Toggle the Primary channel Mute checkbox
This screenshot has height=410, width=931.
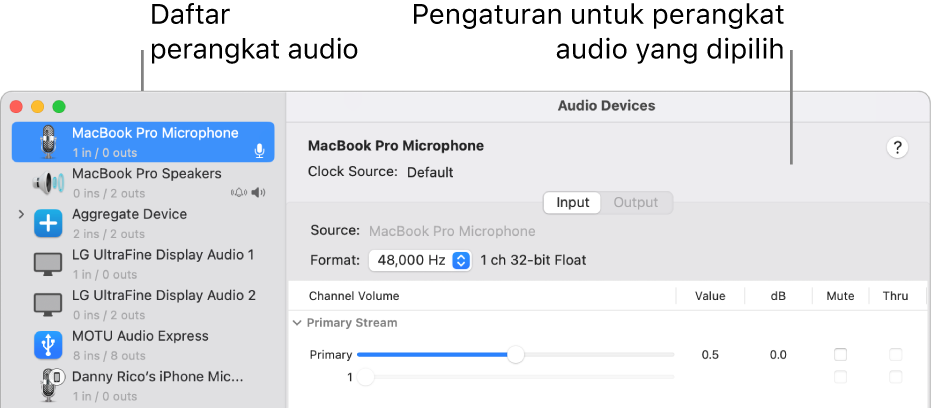(x=840, y=355)
